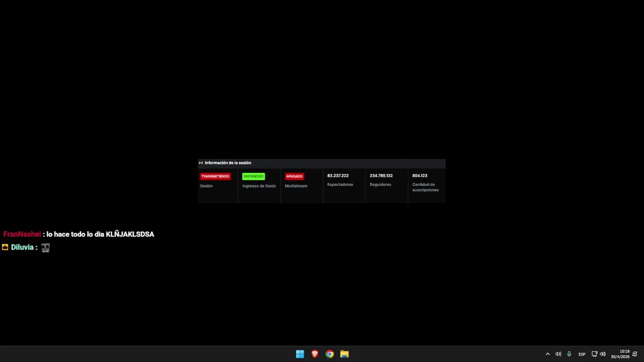644x362 pixels.
Task: Click the owl emote in Diluvia's message
Action: coord(45,247)
